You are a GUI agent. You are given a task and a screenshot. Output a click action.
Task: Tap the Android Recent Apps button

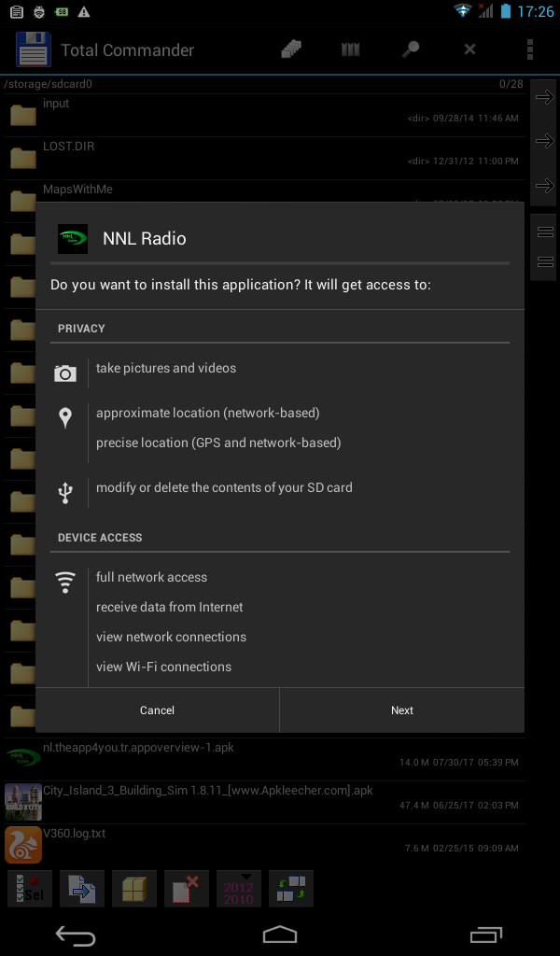[x=485, y=935]
